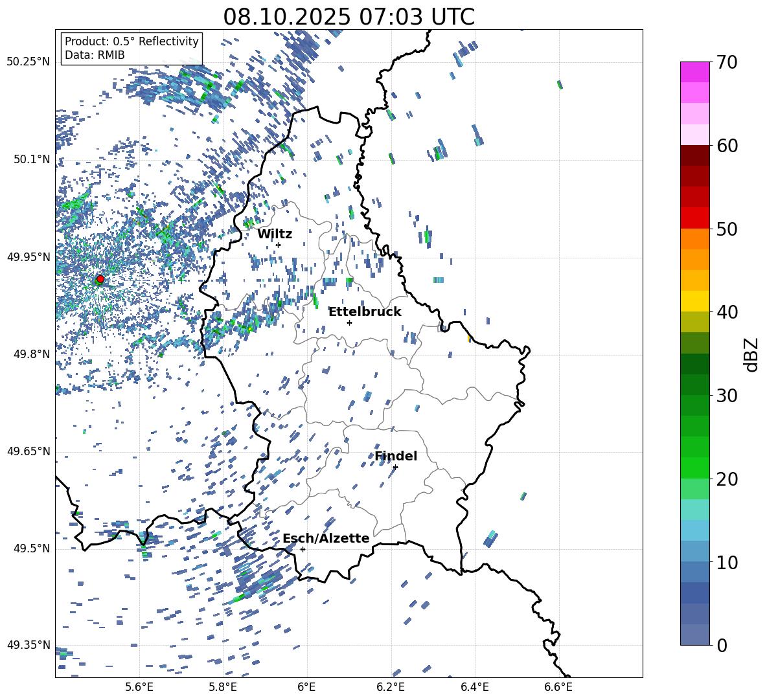Image resolution: width=767 pixels, height=700 pixels.
Task: Click the 49.65°N latitude label
Action: (29, 451)
